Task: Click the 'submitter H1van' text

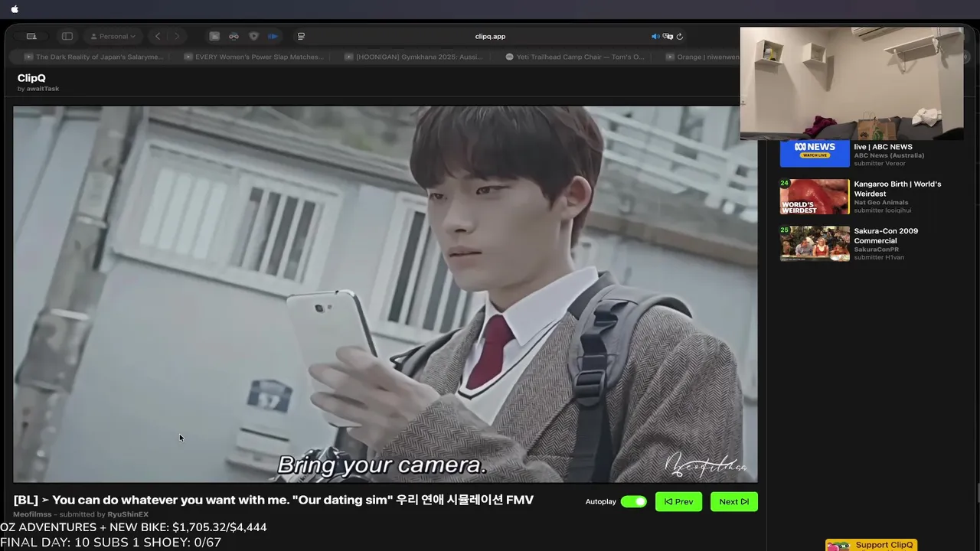Action: tap(879, 258)
